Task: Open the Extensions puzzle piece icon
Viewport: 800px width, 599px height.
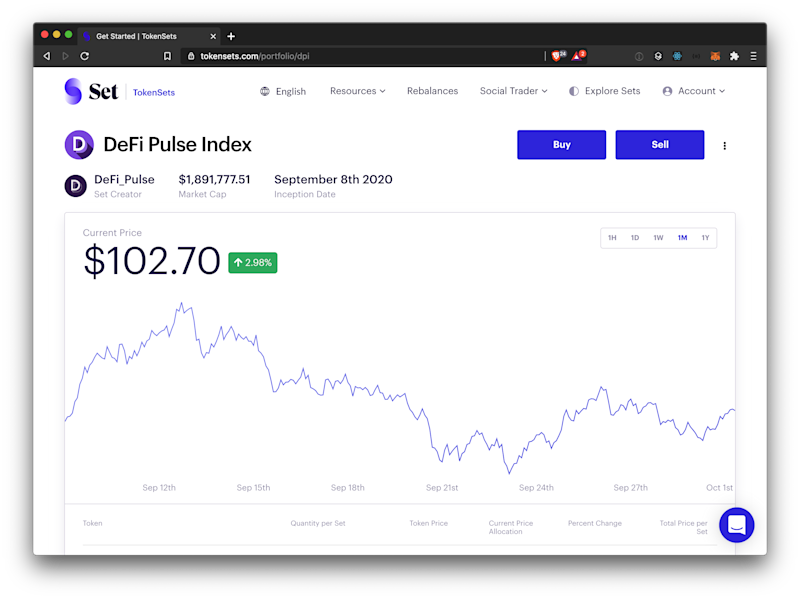Action: (734, 56)
